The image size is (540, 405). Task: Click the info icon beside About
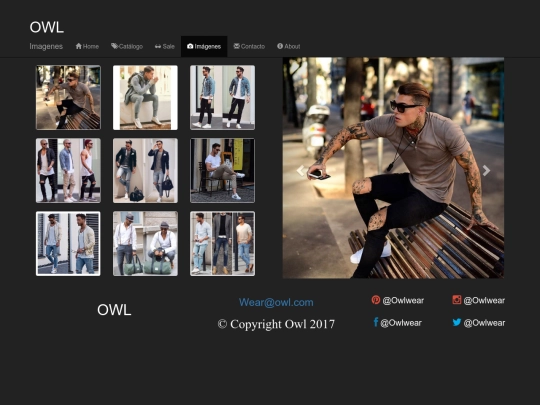280,46
